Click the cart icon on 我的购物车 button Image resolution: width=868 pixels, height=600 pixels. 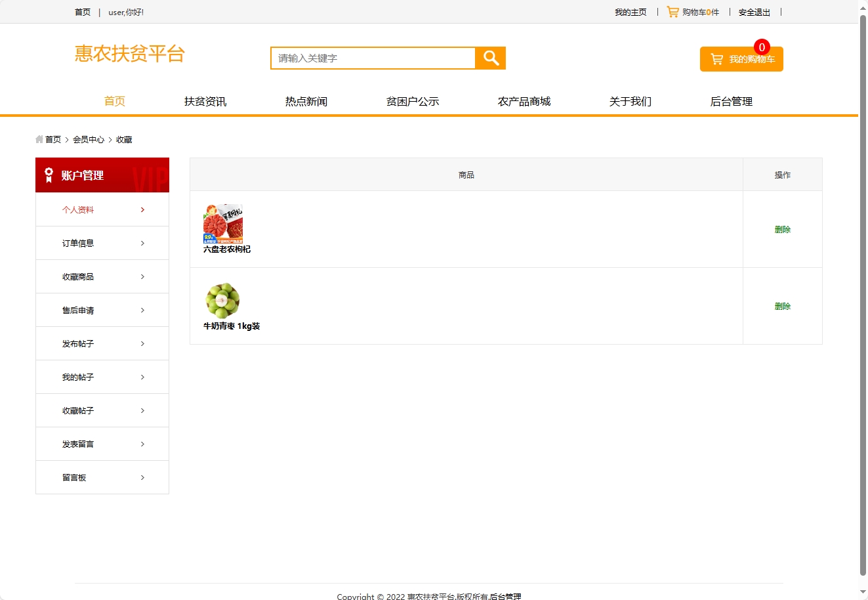click(716, 58)
